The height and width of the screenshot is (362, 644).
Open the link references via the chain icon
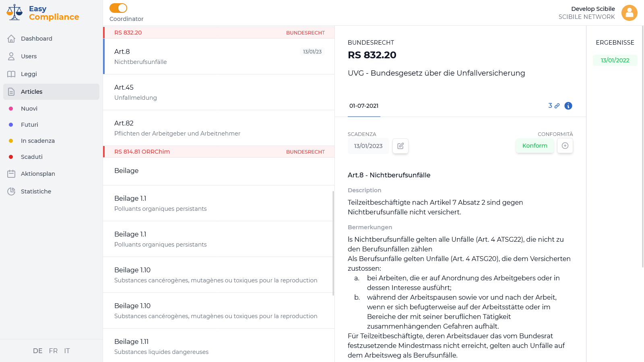pos(557,106)
